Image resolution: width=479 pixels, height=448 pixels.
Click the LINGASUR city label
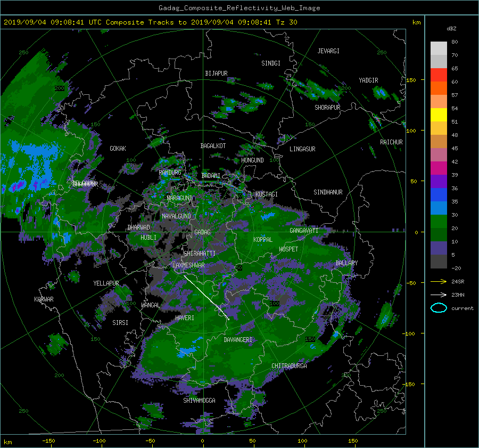[302, 149]
